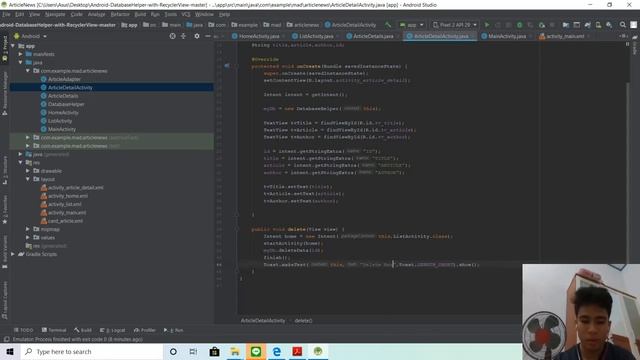The image size is (640, 360).
Task: Run the app with the green play icon
Action: (487, 25)
